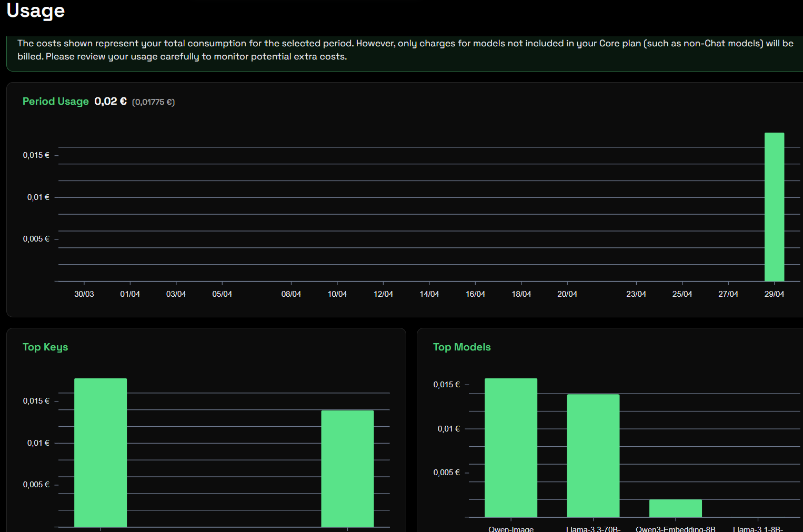Click the '14/04' date label
This screenshot has height=532, width=803.
point(429,294)
